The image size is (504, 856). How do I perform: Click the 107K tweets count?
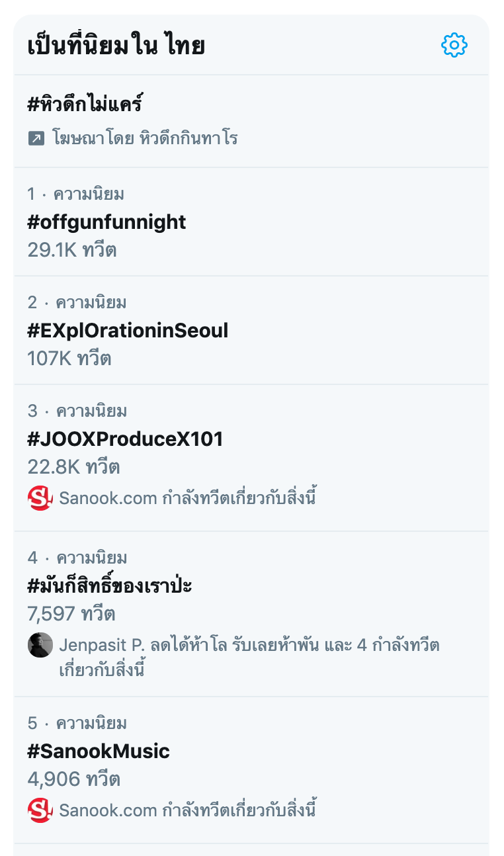(69, 359)
